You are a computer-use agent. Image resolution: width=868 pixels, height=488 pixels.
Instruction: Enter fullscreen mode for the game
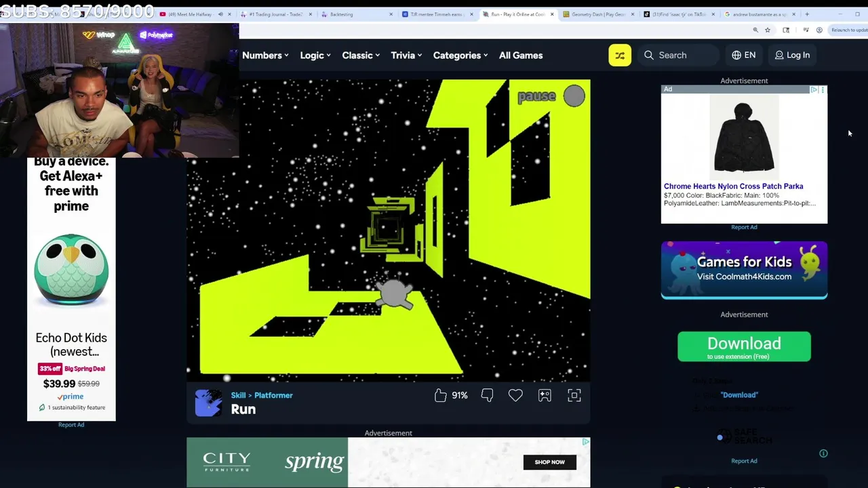click(x=574, y=395)
